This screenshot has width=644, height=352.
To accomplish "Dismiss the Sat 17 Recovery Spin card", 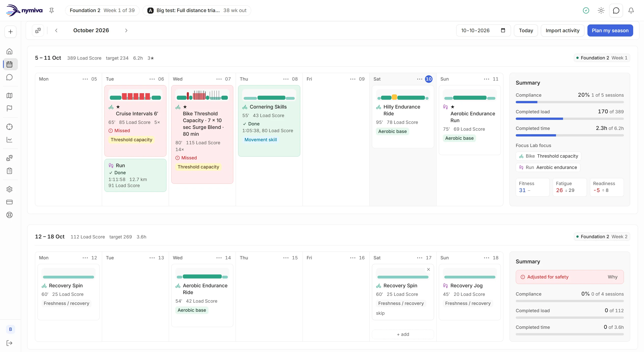I will pyautogui.click(x=428, y=269).
